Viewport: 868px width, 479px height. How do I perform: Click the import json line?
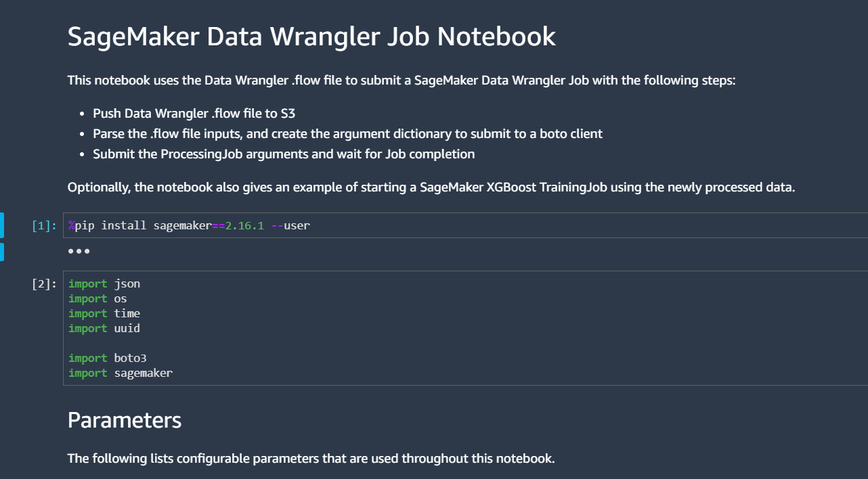tap(104, 283)
